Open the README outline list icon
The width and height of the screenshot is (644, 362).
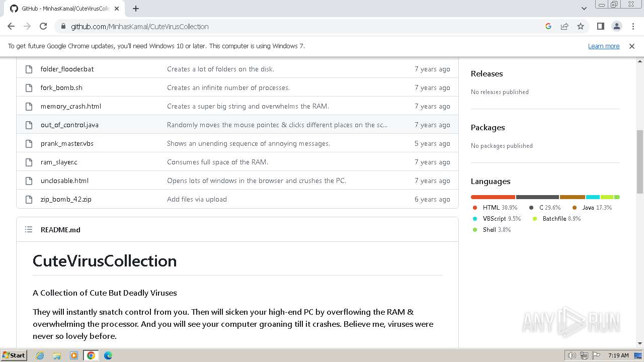coord(29,230)
